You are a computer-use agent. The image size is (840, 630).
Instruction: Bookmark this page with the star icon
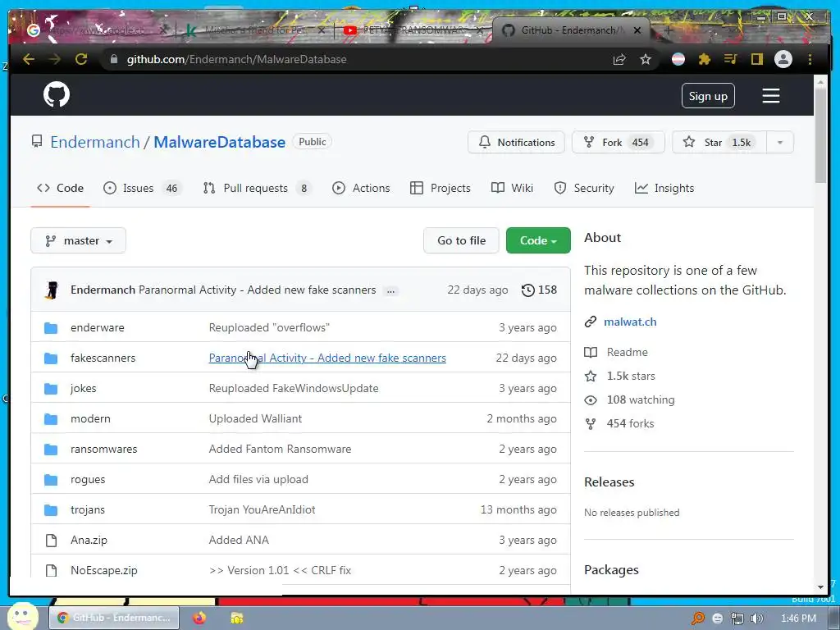pyautogui.click(x=646, y=59)
